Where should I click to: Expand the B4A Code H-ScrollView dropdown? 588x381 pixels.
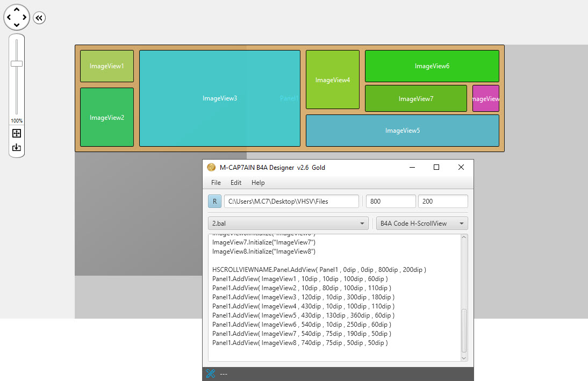[x=422, y=224]
